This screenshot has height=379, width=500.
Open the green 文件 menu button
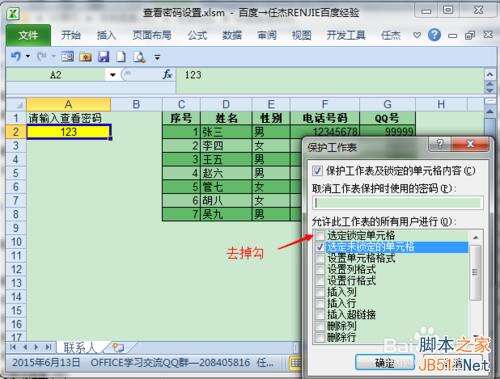pyautogui.click(x=28, y=35)
